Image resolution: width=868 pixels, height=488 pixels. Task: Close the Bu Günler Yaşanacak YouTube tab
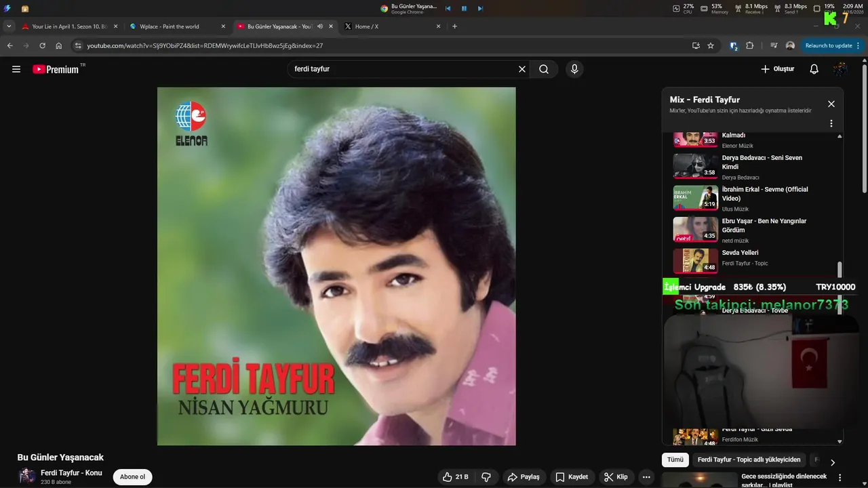(330, 26)
